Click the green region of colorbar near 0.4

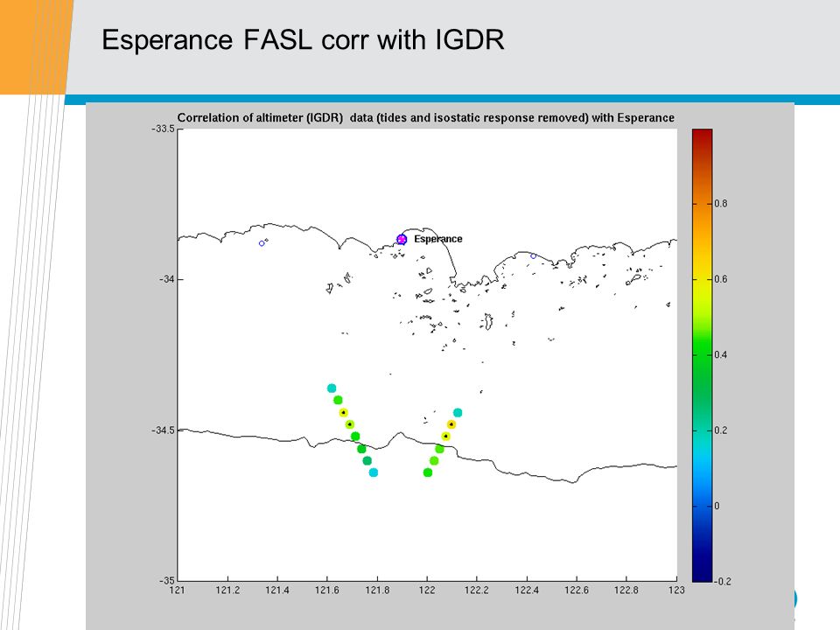point(702,354)
